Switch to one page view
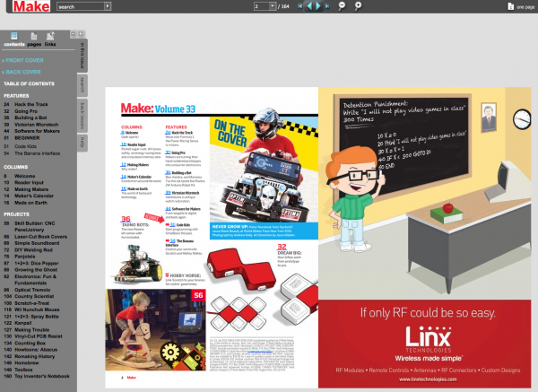The width and height of the screenshot is (538, 392). [x=521, y=6]
